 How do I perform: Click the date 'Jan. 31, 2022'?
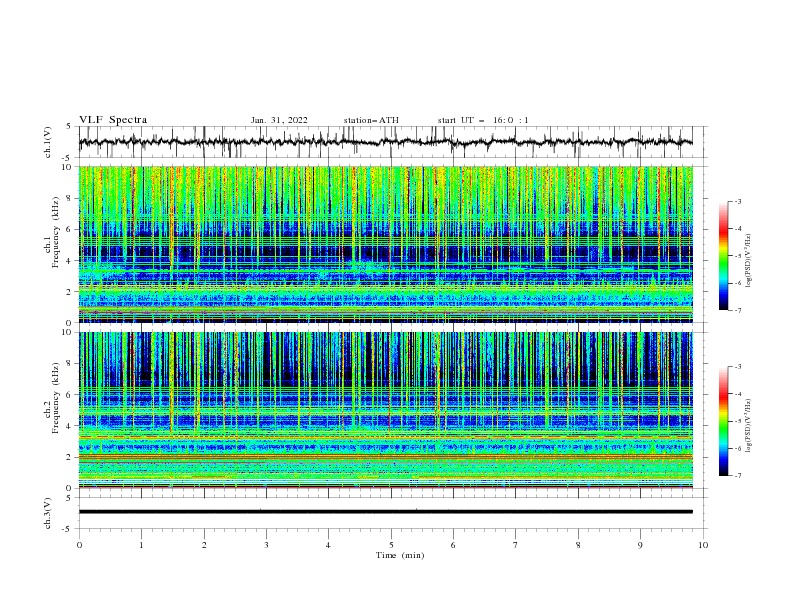click(x=279, y=120)
